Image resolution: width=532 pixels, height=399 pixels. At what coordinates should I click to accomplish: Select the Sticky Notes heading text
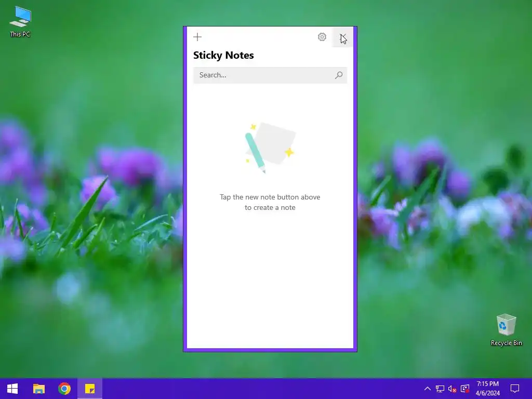point(223,55)
